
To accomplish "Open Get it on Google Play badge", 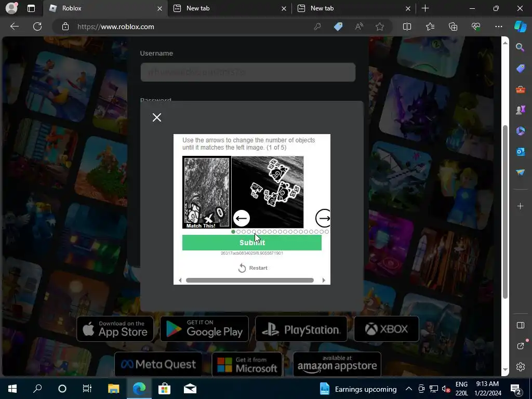I will click(204, 329).
